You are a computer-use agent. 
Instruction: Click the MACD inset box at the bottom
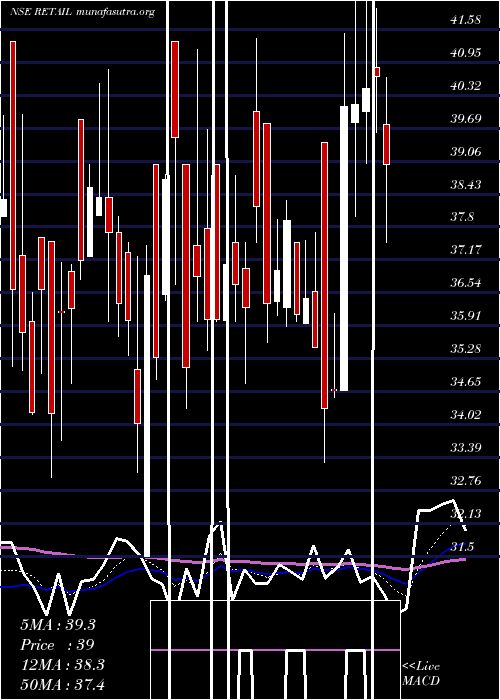tap(275, 650)
